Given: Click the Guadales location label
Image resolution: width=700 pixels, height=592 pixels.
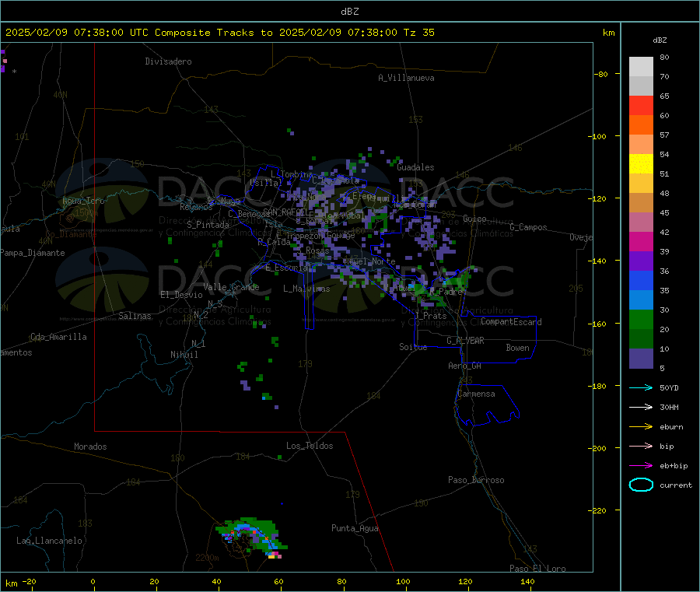Looking at the screenshot, I should (x=415, y=167).
